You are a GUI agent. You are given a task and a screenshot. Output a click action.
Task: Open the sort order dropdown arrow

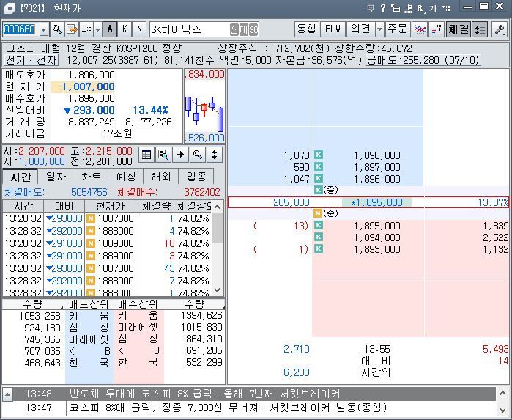97,30
